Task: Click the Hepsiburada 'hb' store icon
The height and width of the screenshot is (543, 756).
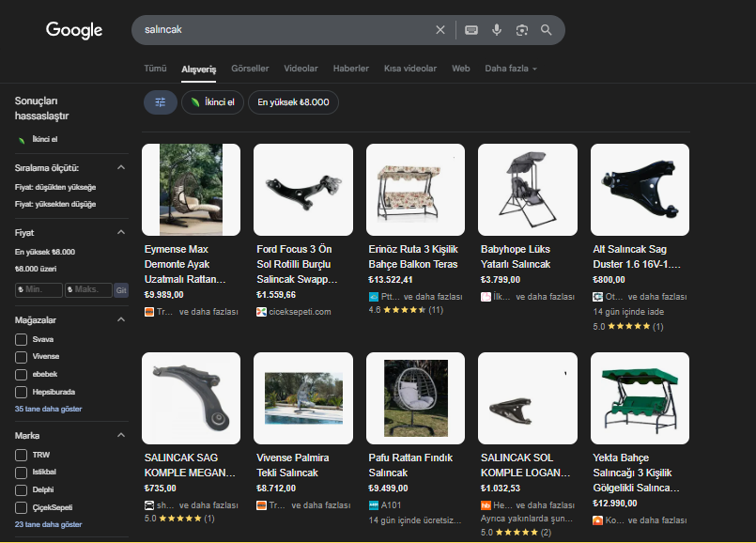Action: (x=486, y=505)
